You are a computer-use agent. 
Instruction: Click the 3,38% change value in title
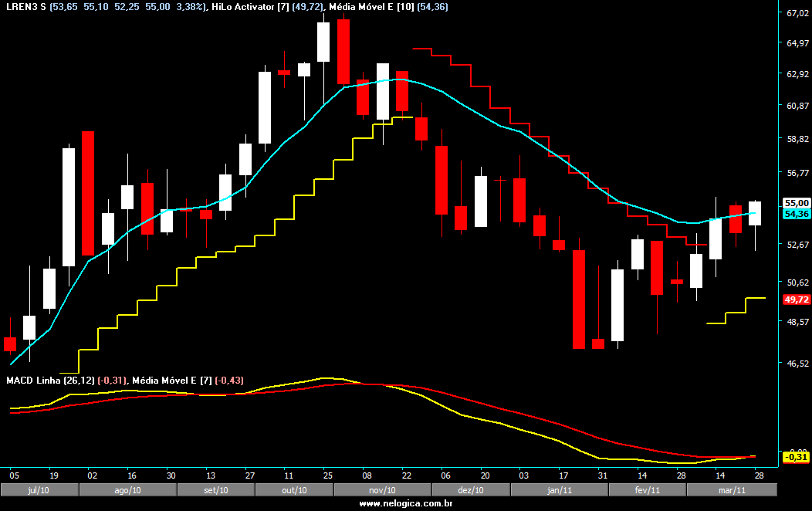click(x=190, y=7)
